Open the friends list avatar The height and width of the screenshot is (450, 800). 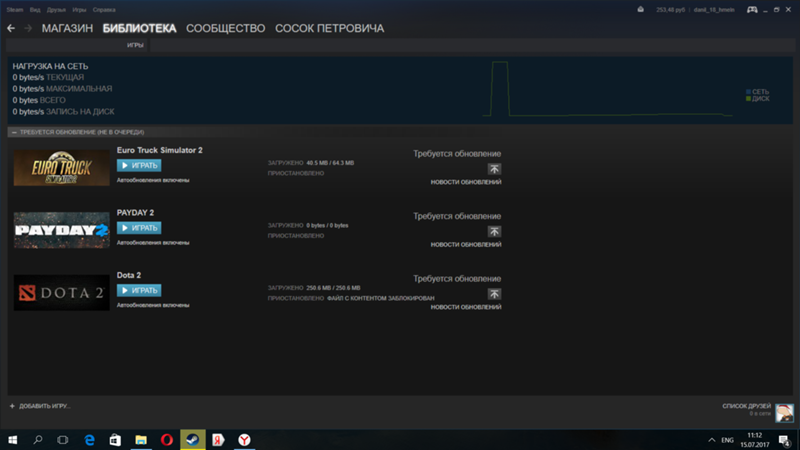coord(784,413)
